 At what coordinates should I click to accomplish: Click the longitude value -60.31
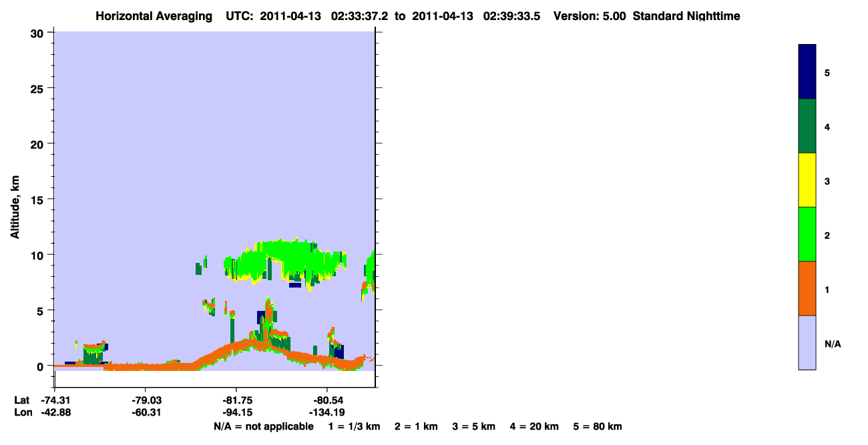point(146,412)
